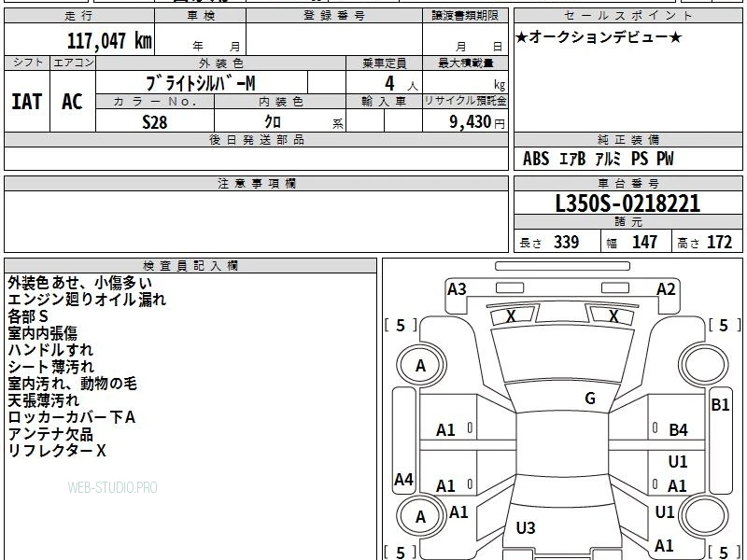Click inspector note 室内汚れ、動物の毛

72,384
